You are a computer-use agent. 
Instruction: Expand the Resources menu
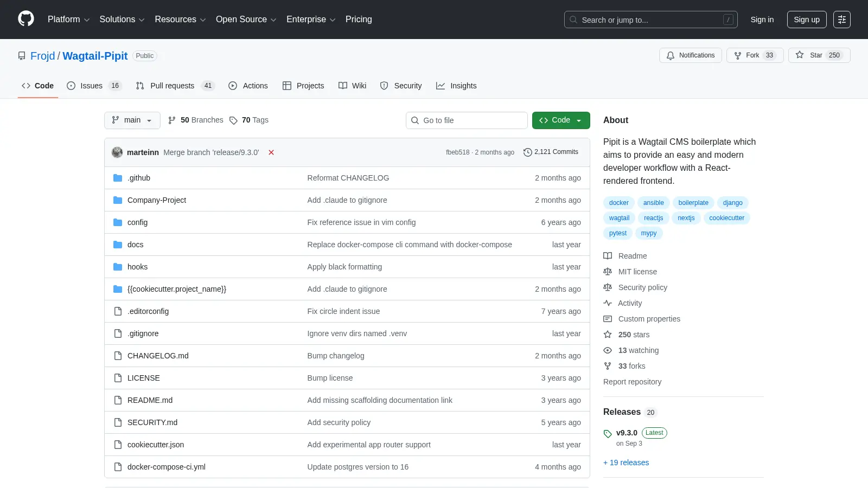click(x=180, y=20)
